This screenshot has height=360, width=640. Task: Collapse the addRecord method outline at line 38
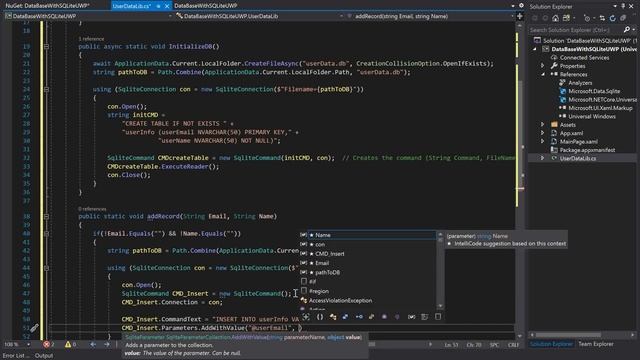tap(46, 216)
